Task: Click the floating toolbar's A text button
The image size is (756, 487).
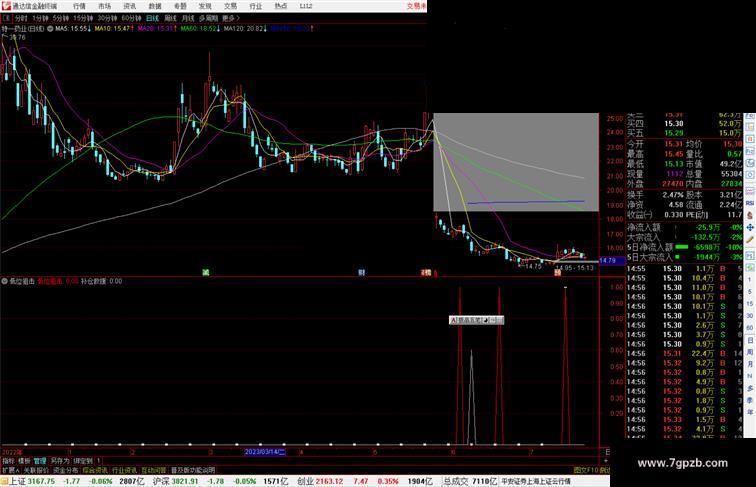Action: pyautogui.click(x=453, y=320)
